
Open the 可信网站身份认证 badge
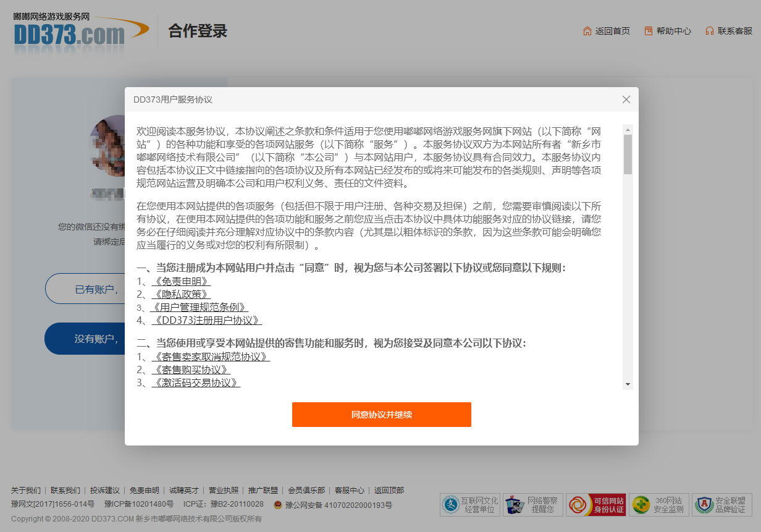[596, 505]
